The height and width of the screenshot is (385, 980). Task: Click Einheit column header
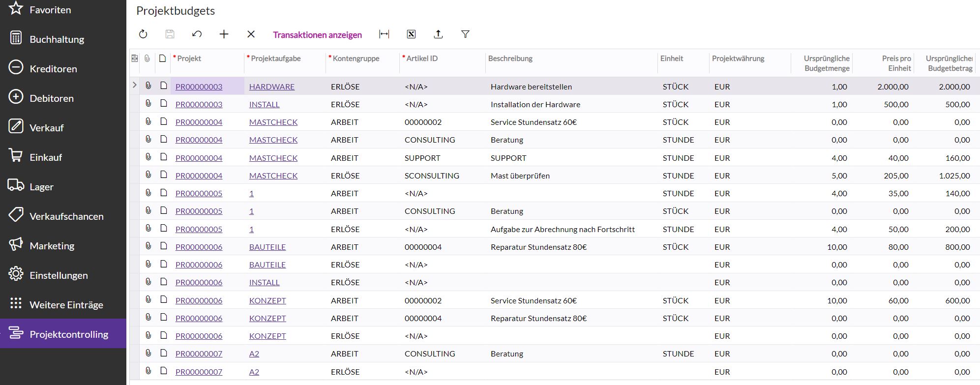click(x=672, y=59)
